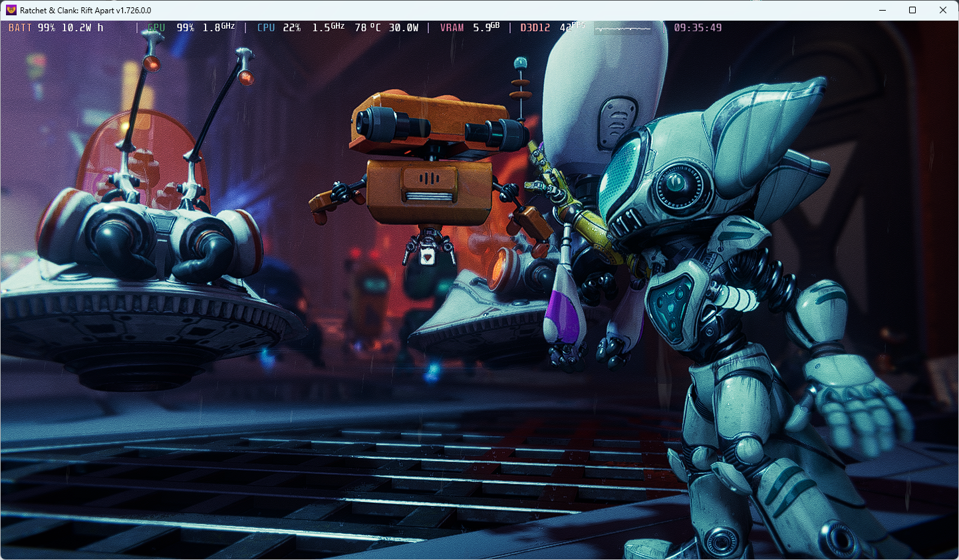Click the 10.2W battery power reading
This screenshot has height=560, width=959.
tap(76, 28)
